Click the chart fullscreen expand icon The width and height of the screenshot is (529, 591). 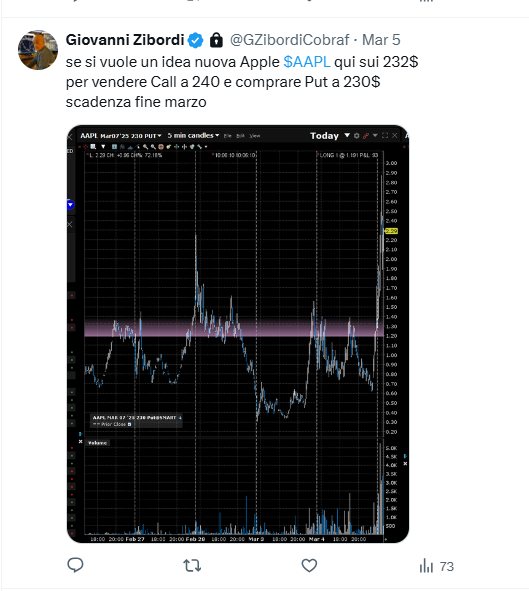pos(385,135)
